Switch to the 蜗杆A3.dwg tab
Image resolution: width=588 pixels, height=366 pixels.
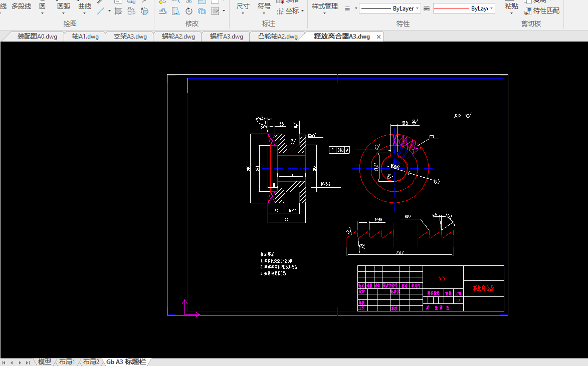click(227, 37)
